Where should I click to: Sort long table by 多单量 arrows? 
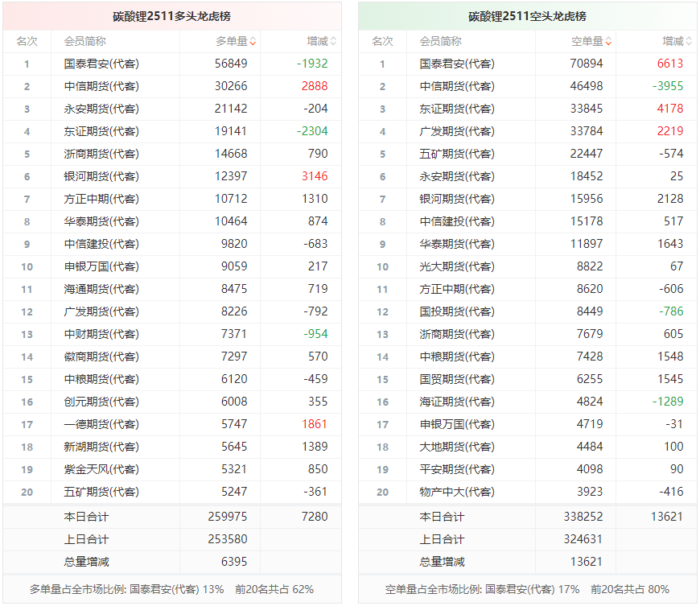pyautogui.click(x=253, y=42)
